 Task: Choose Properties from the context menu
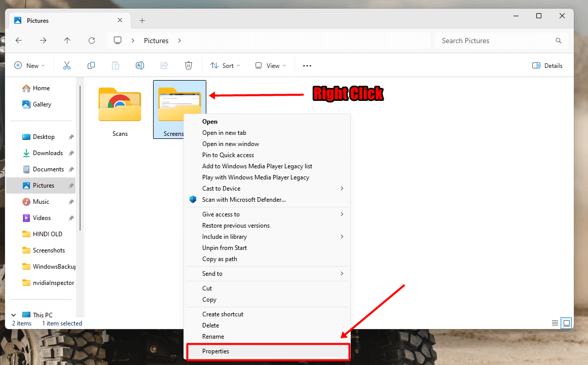pyautogui.click(x=216, y=351)
